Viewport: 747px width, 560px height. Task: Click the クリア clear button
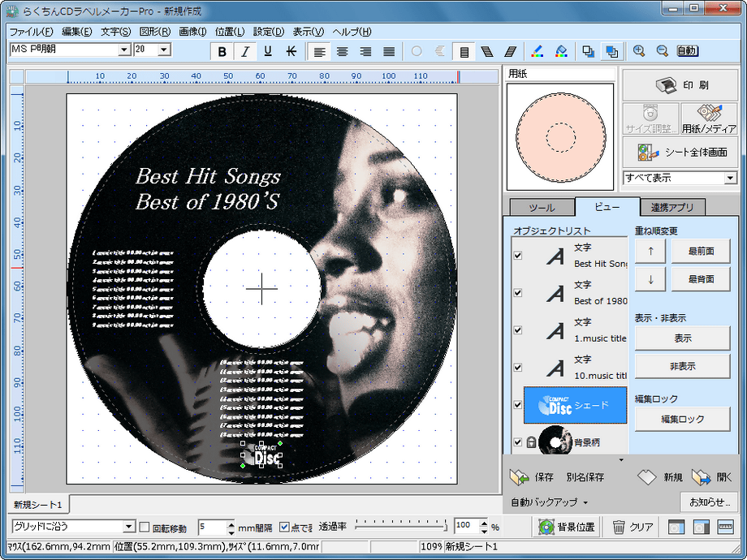[x=633, y=528]
